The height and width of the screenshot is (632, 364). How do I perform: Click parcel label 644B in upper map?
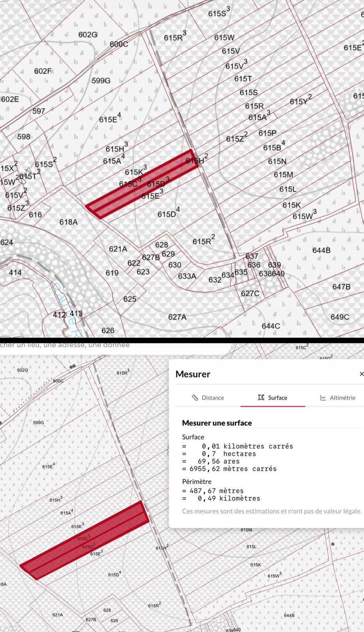coord(321,250)
